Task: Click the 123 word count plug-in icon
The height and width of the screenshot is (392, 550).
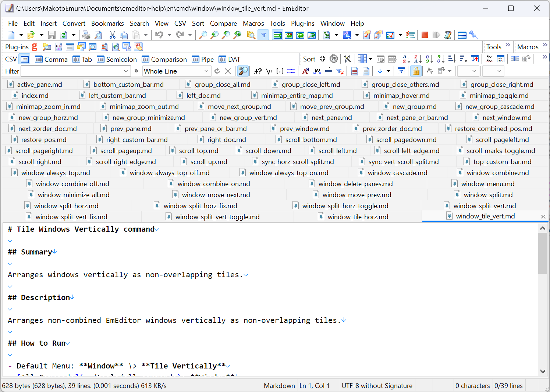Action: click(138, 47)
